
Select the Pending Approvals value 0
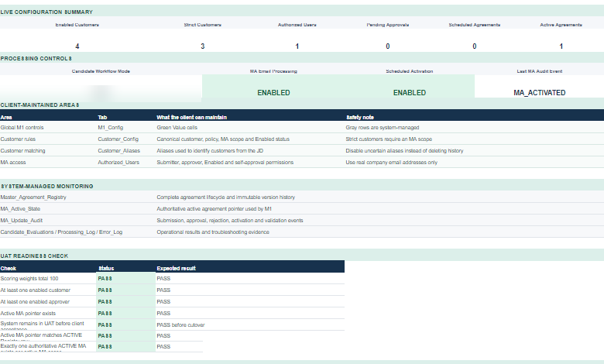click(x=388, y=46)
